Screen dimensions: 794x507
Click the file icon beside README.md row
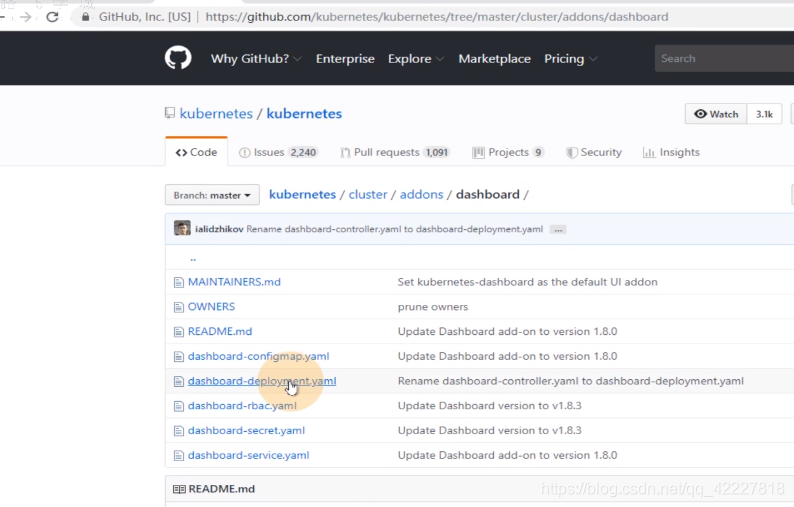pos(178,332)
